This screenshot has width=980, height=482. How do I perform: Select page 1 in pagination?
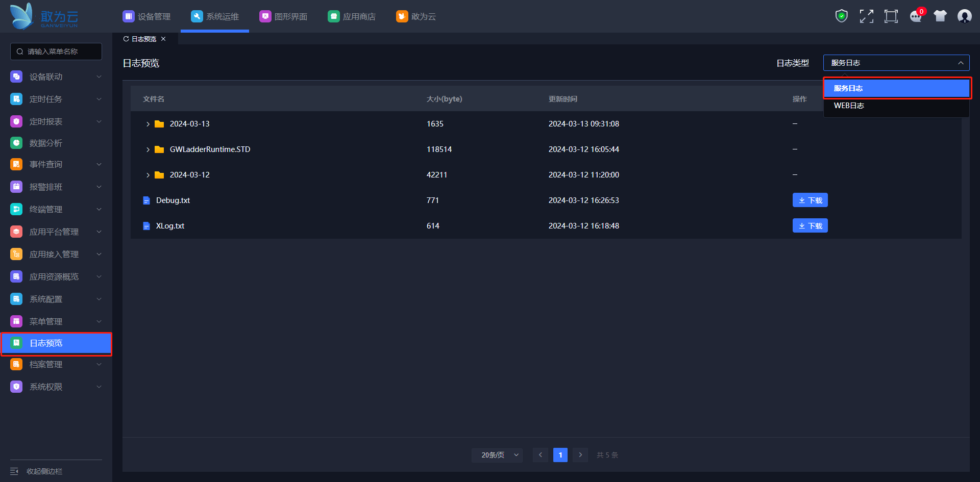pyautogui.click(x=560, y=455)
